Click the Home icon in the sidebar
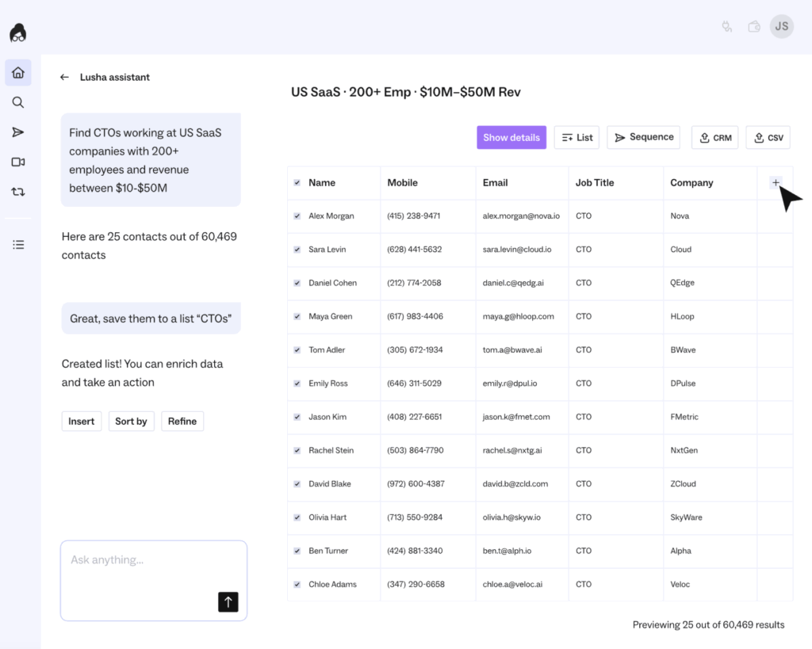This screenshot has height=649, width=812. (18, 73)
